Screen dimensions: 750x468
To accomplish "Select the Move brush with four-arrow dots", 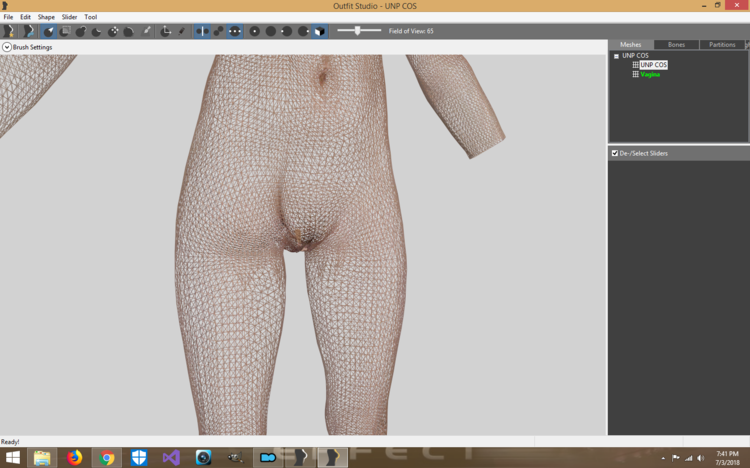I will click(113, 31).
